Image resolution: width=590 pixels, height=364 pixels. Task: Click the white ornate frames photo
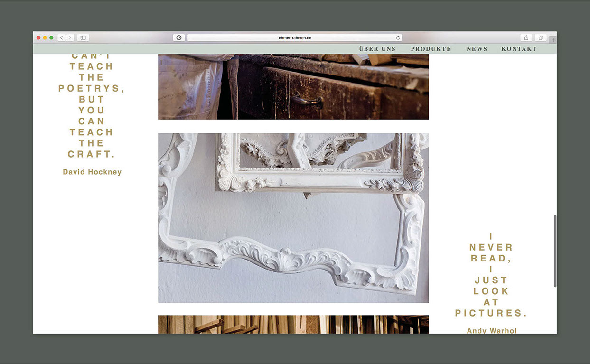[x=293, y=218]
